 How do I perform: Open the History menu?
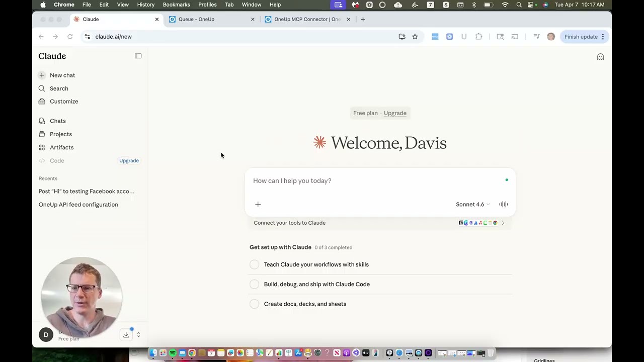[x=146, y=5]
